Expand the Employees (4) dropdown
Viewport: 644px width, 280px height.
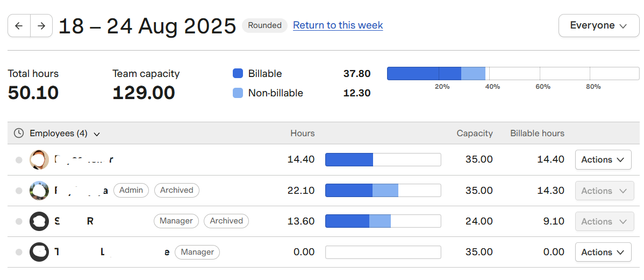point(97,134)
